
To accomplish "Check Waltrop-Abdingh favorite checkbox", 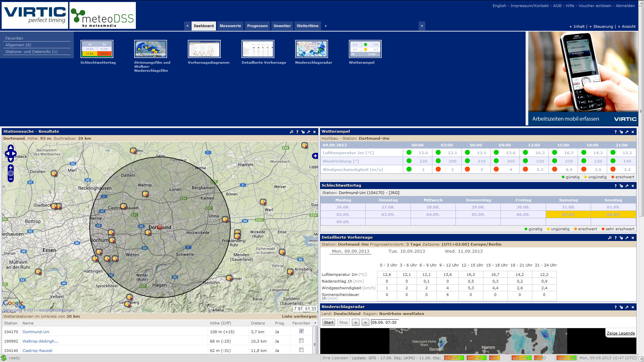I will [x=301, y=341].
